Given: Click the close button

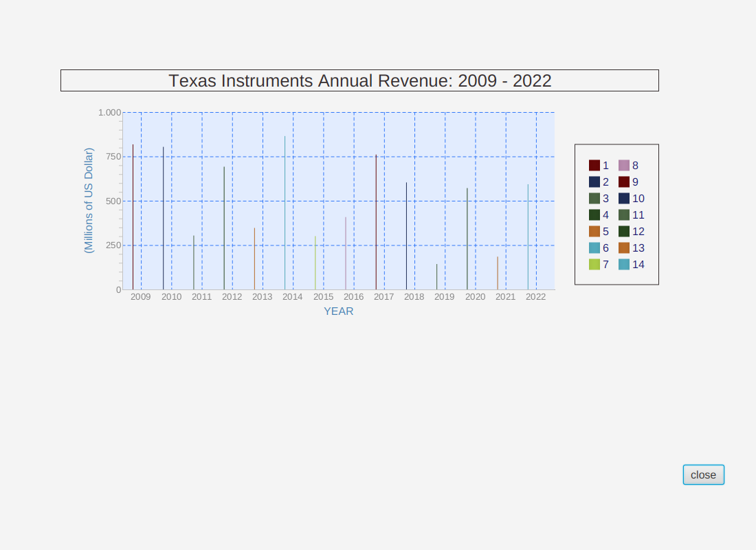Looking at the screenshot, I should click(704, 475).
